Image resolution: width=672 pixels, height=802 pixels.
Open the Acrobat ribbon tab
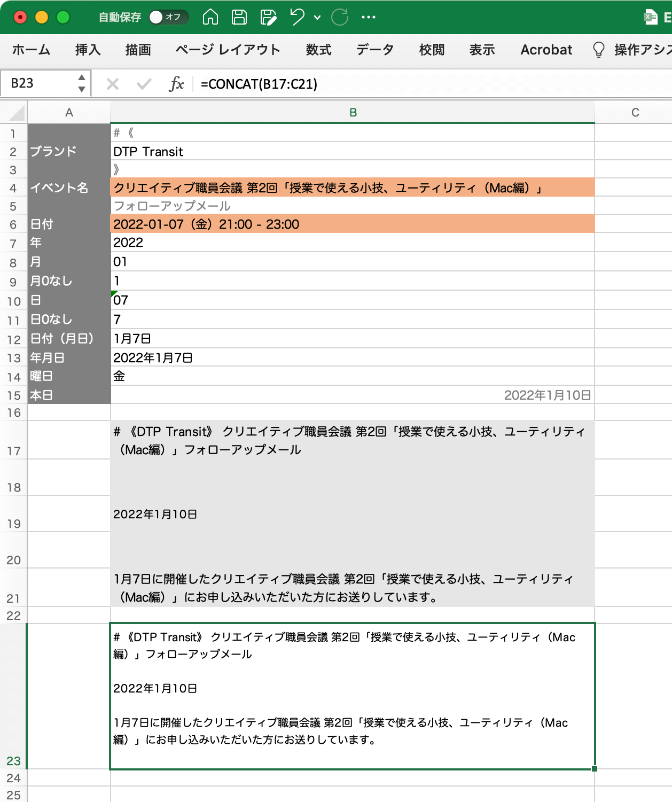pos(546,50)
